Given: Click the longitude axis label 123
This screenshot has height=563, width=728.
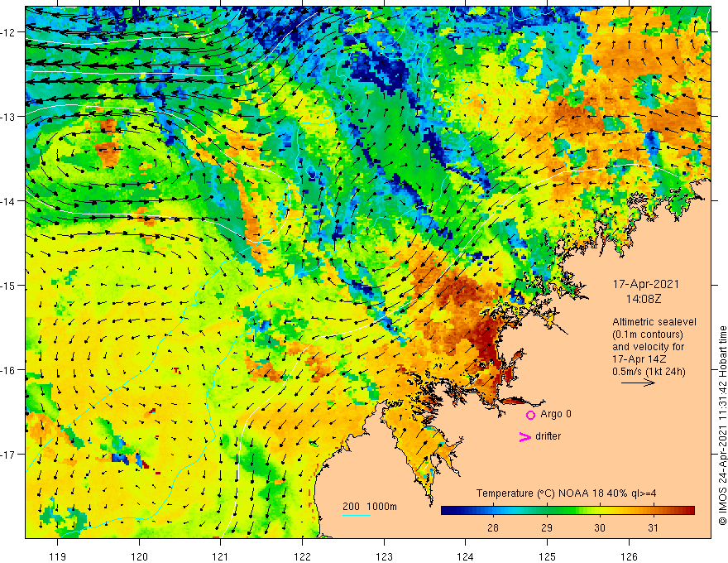Looking at the screenshot, I should coord(384,556).
